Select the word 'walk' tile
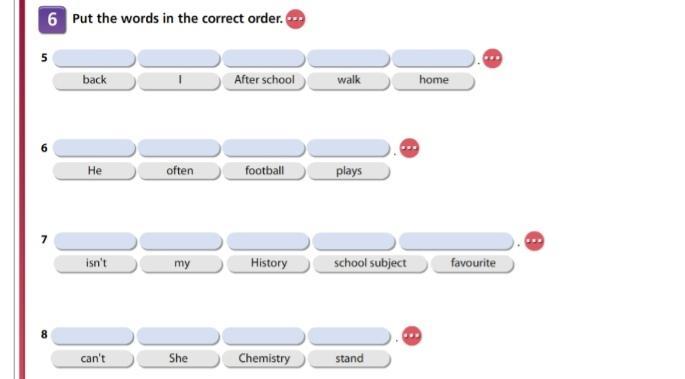 pos(349,81)
